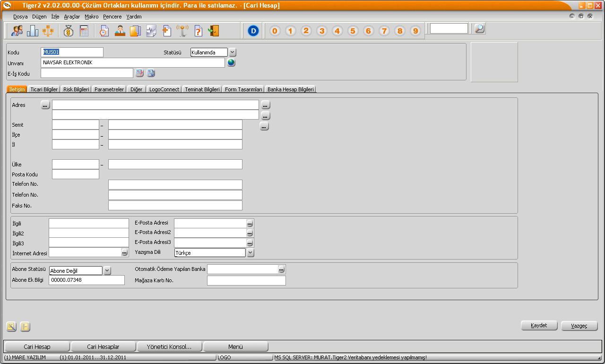Click the Menü taskbar button
This screenshot has width=605, height=364.
tap(235, 347)
